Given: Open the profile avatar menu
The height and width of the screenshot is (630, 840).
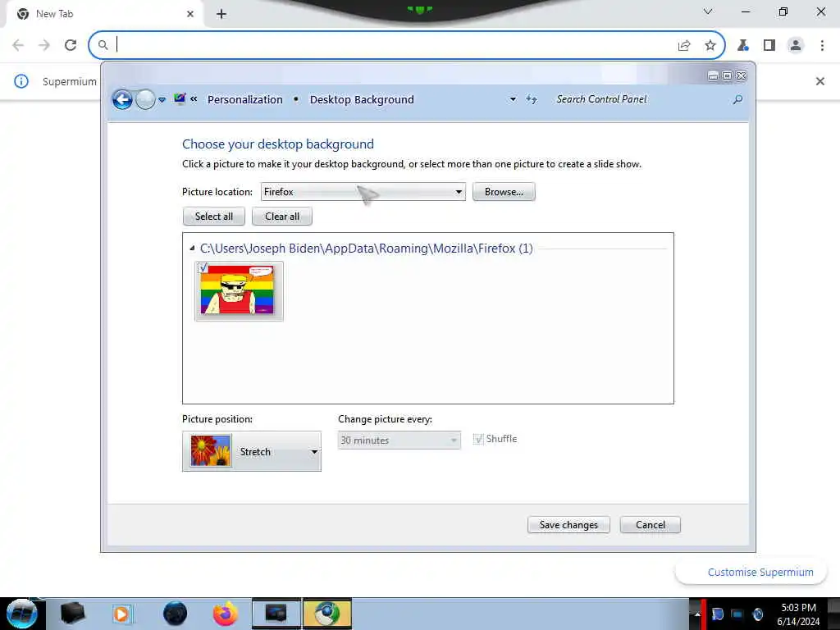Looking at the screenshot, I should tap(796, 46).
